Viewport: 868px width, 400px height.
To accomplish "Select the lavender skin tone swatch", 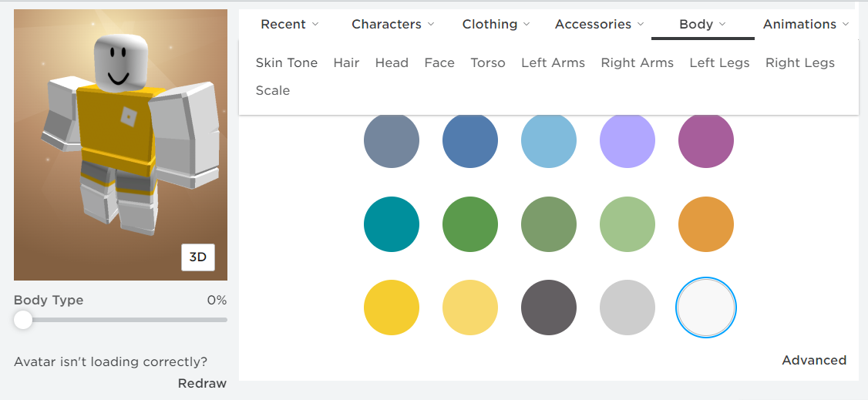I will point(627,140).
